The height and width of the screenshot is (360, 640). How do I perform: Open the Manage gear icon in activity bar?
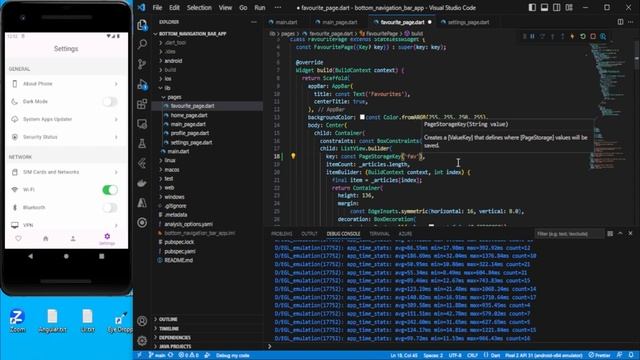click(x=142, y=340)
